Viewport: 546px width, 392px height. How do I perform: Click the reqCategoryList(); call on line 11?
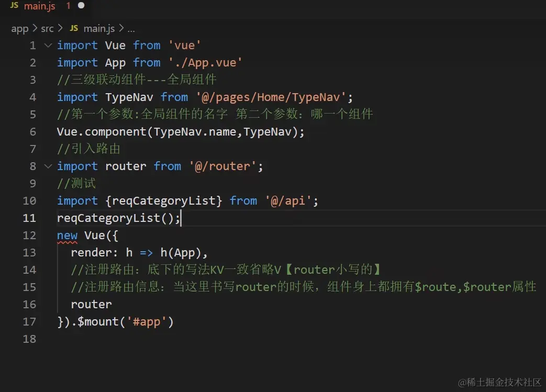click(x=119, y=218)
